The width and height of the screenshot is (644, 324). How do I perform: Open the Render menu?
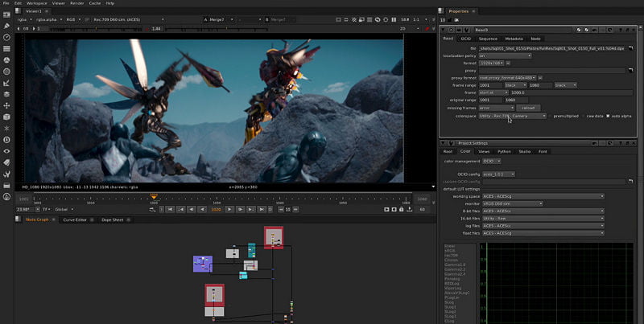point(76,3)
